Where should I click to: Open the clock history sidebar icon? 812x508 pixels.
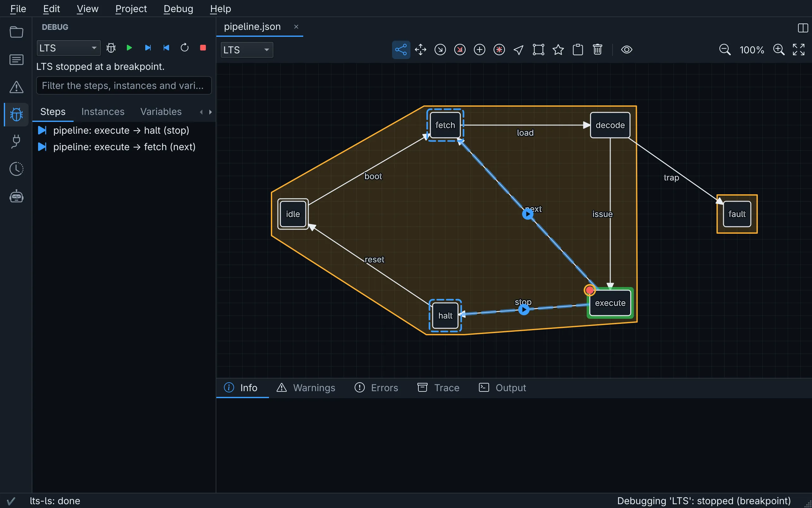tap(16, 169)
